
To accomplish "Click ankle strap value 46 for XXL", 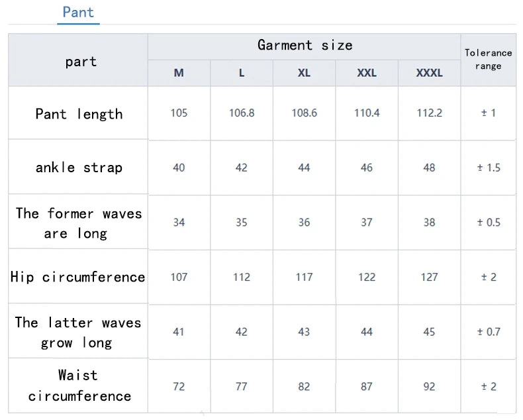I will (x=367, y=168).
